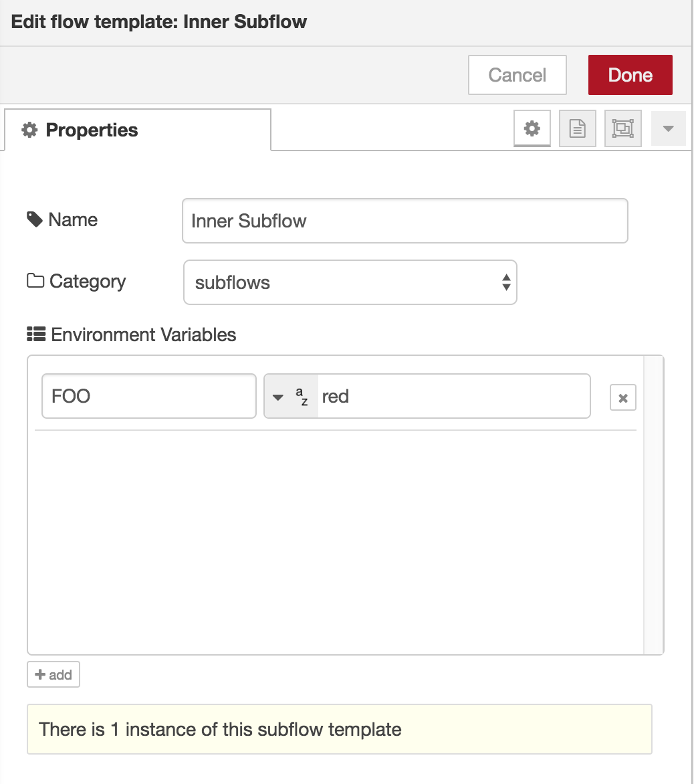Click the string type a-z icon
694x784 pixels.
(x=302, y=396)
